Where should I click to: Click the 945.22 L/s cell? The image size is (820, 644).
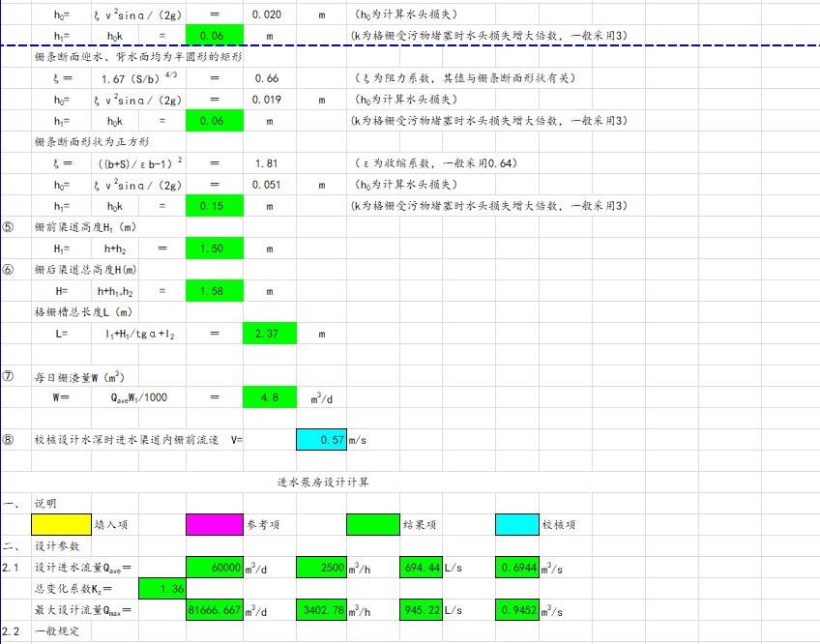pos(421,610)
